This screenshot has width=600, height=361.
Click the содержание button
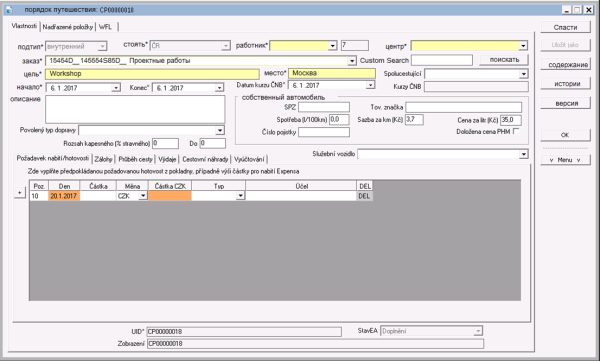point(566,65)
